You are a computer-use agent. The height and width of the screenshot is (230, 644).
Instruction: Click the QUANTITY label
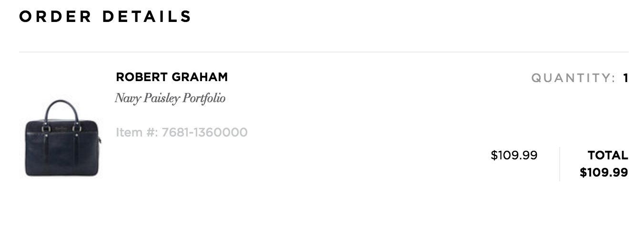(574, 78)
